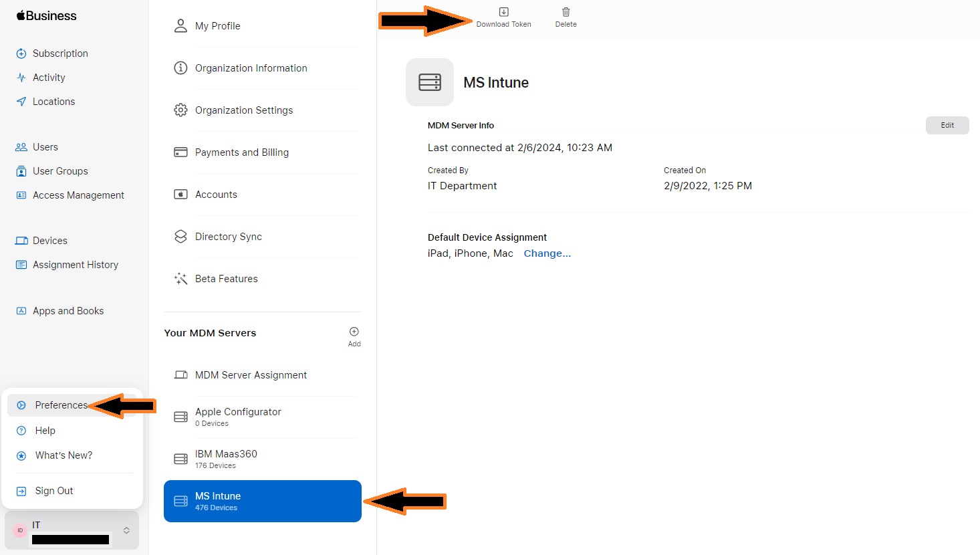Open Directory Sync settings
This screenshot has height=555, width=980.
pyautogui.click(x=229, y=236)
